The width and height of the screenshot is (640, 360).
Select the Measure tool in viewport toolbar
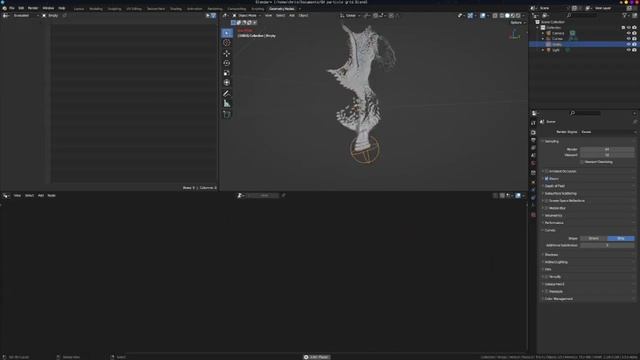tap(227, 104)
